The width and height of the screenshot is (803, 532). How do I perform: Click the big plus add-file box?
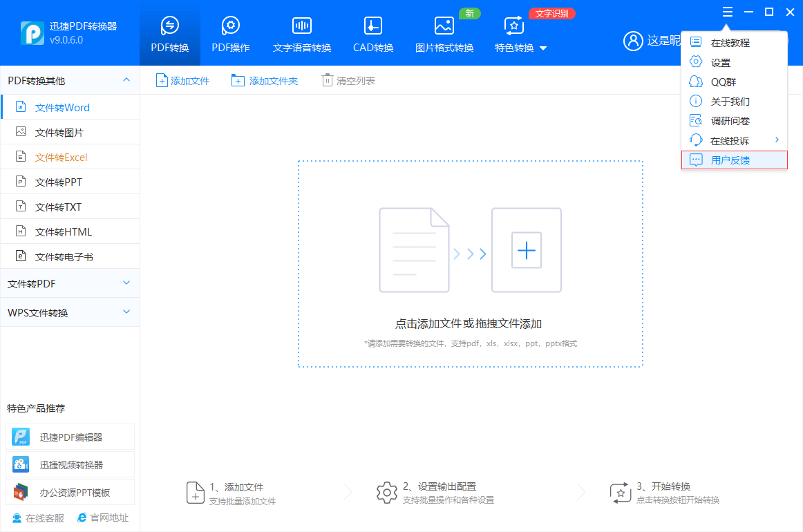[x=527, y=250]
